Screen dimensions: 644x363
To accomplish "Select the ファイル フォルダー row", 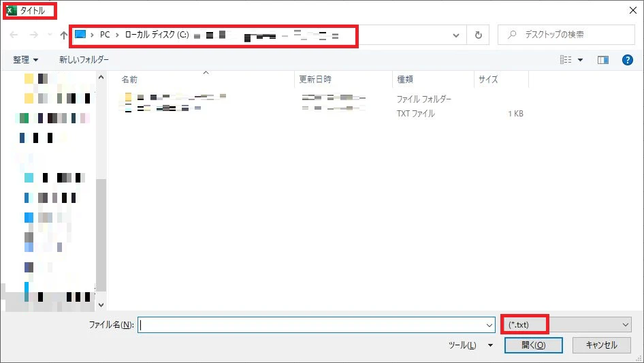I will pos(323,99).
